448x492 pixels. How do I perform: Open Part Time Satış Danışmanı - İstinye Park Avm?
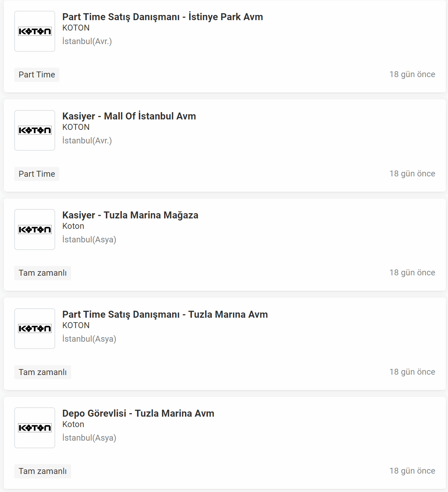[162, 17]
